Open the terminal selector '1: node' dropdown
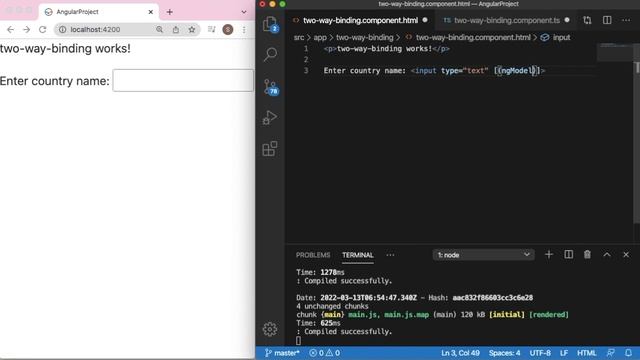Image resolution: width=640 pixels, height=360 pixels. pyautogui.click(x=483, y=255)
